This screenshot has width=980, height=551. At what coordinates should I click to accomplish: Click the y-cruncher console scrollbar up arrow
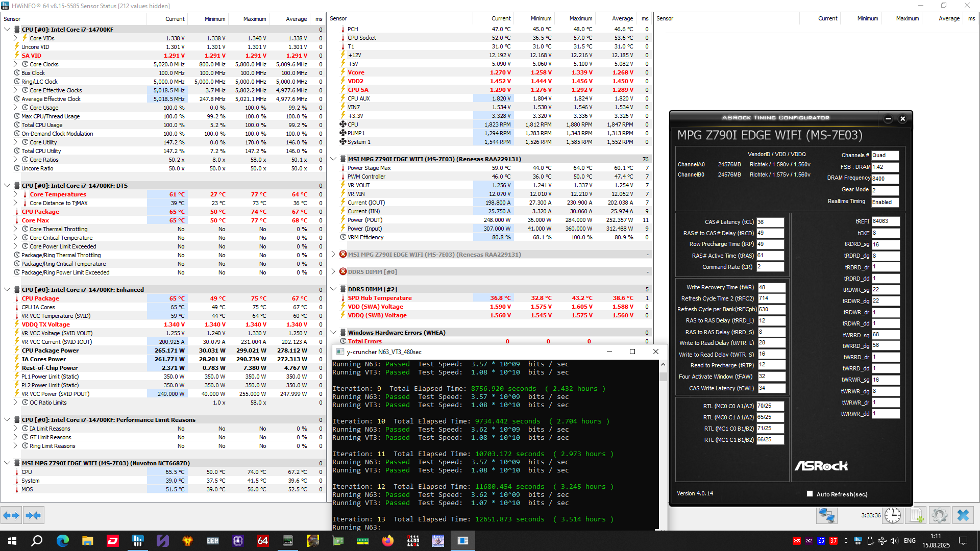663,364
